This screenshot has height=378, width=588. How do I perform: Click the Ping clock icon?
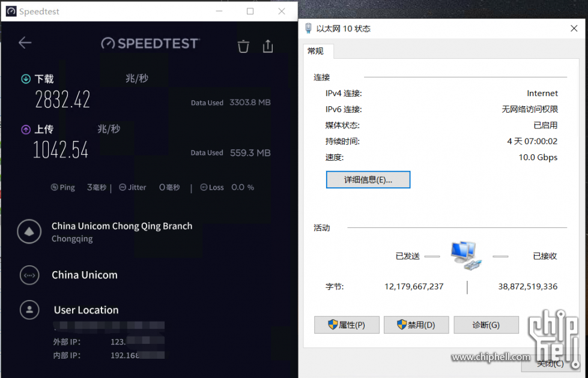(x=55, y=187)
